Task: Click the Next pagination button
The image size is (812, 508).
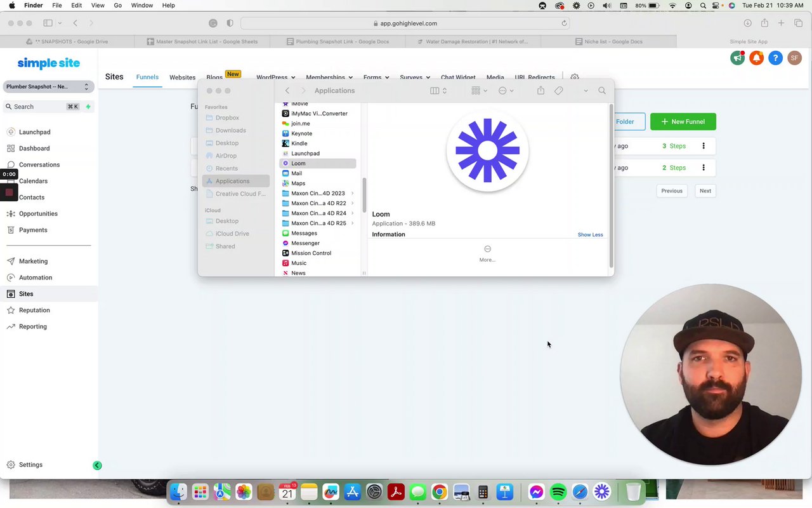Action: click(705, 190)
